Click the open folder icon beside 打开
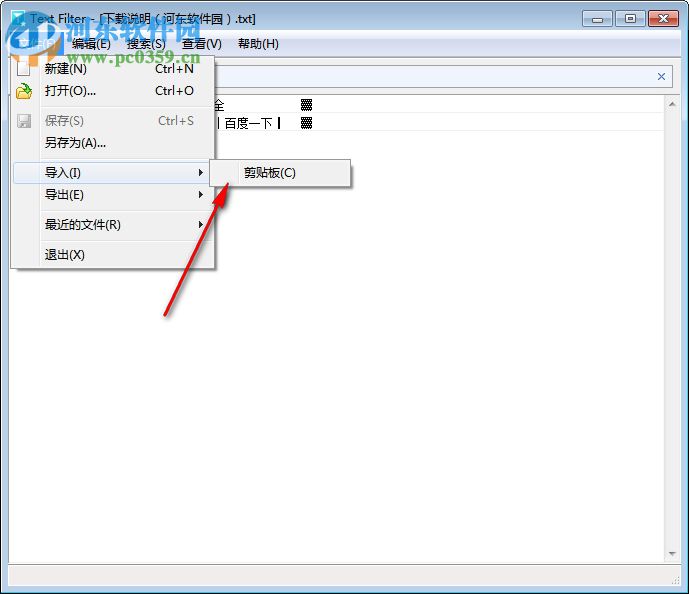This screenshot has width=689, height=594. coord(24,91)
